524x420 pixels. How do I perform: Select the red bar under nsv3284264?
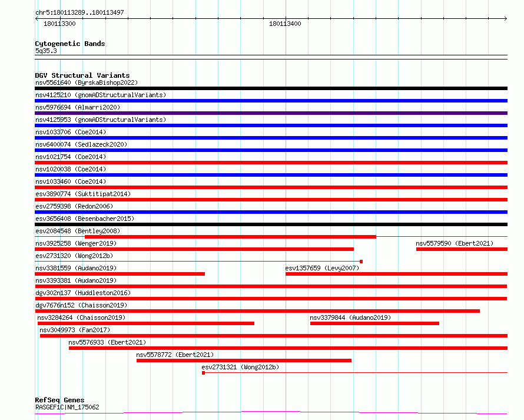tap(145, 323)
